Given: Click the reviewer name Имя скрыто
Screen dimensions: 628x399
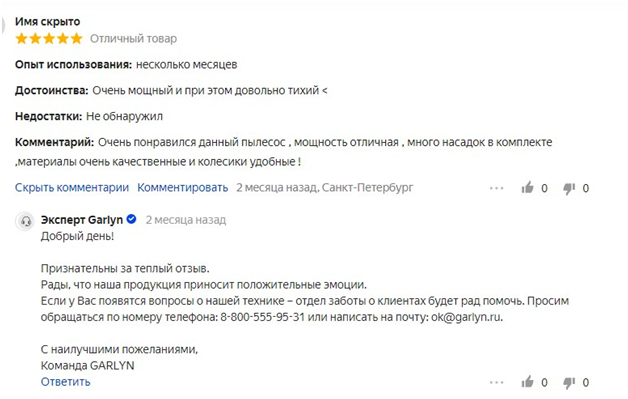Looking at the screenshot, I should click(x=48, y=21).
